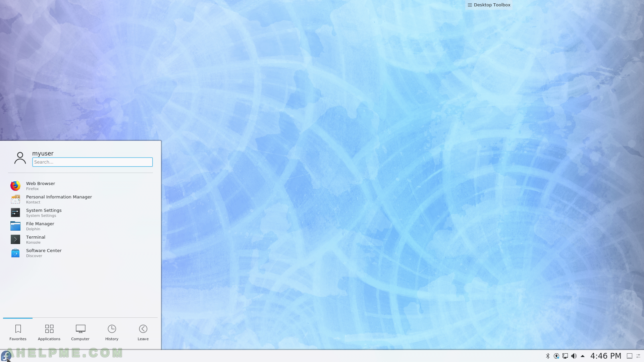Open audio volume tray icon
Image resolution: width=644 pixels, height=362 pixels.
(574, 356)
